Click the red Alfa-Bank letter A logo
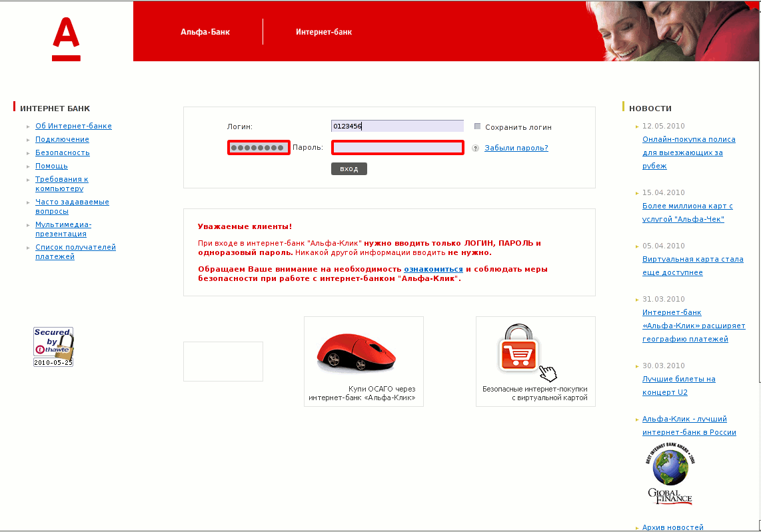Screen dimensions: 761x532 [66, 39]
